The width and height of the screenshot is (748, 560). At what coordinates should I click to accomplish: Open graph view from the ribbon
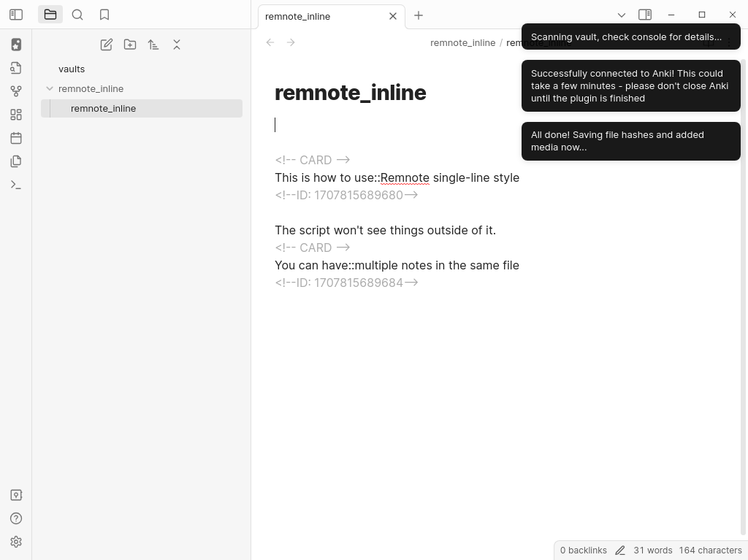coord(16,91)
